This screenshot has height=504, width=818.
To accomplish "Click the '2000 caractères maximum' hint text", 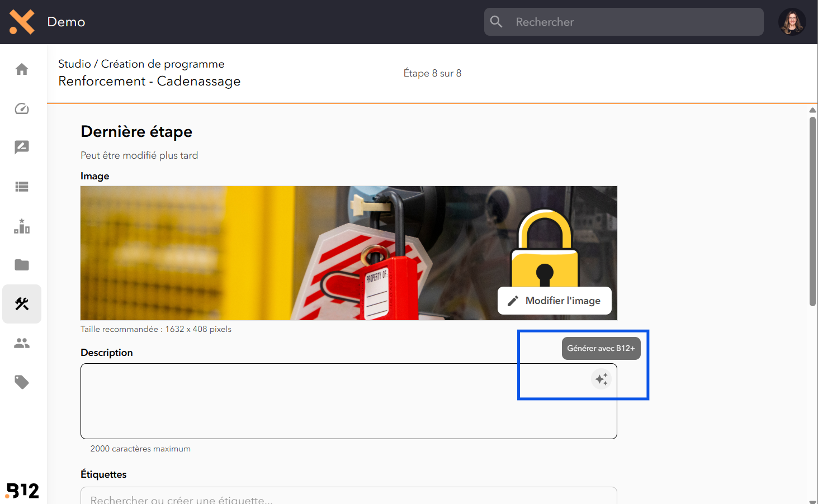I will tap(140, 449).
